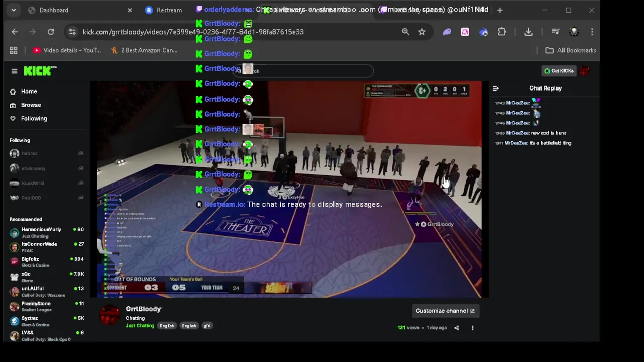Screen dimensions: 644x362
Task: Open Chrome three-dot menu
Action: point(592,32)
